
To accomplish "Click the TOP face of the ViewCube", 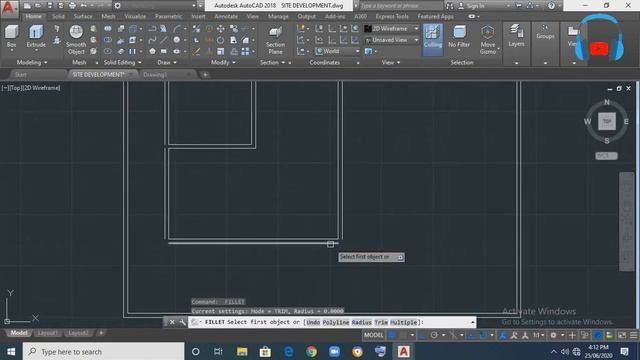I will pos(607,121).
